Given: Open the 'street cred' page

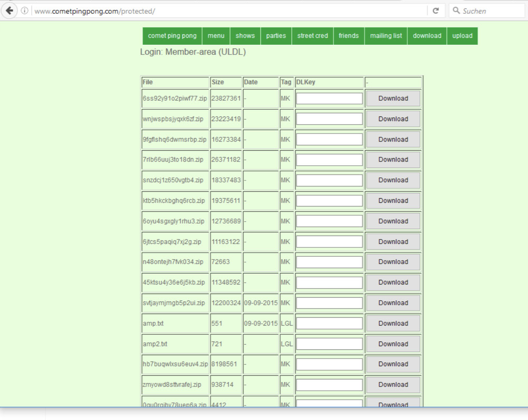Looking at the screenshot, I should pos(312,36).
